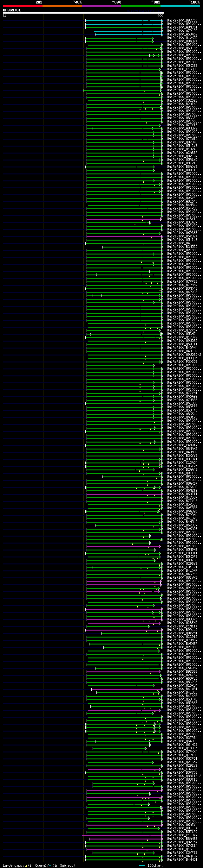
Task: Click the UniRef100_Q8K3A8 label
Action: (182, 142)
